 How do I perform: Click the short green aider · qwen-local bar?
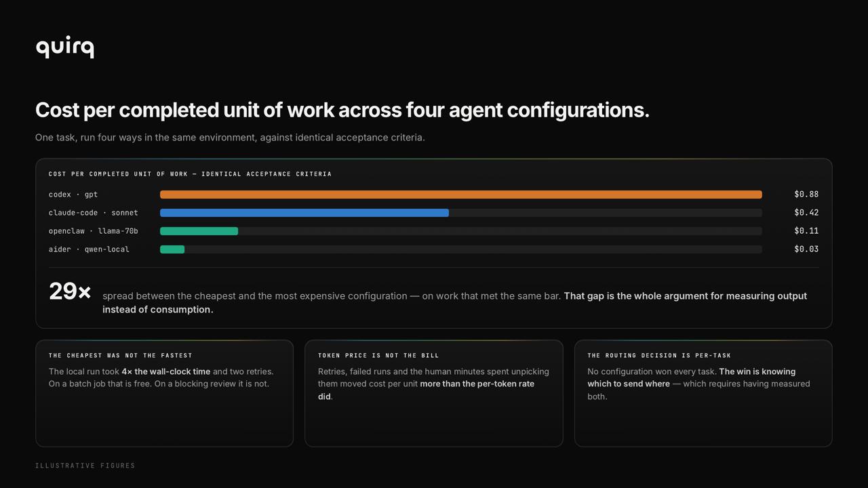[x=172, y=249]
